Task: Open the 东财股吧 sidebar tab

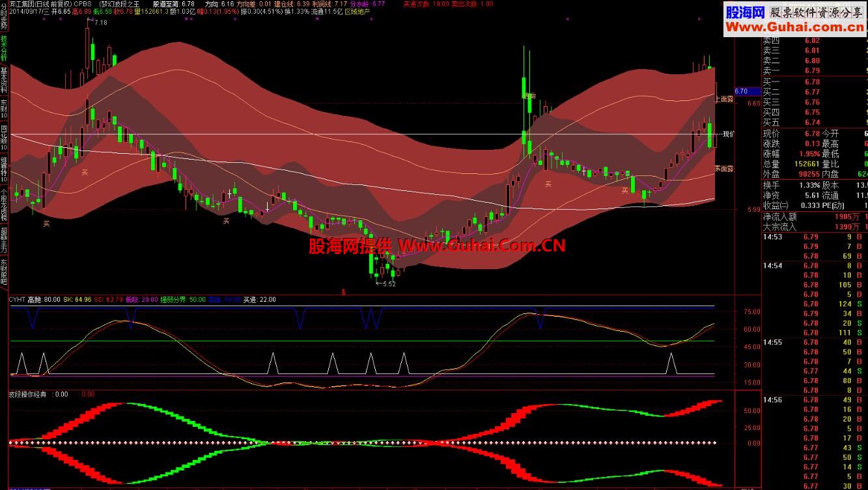Action: point(4,271)
